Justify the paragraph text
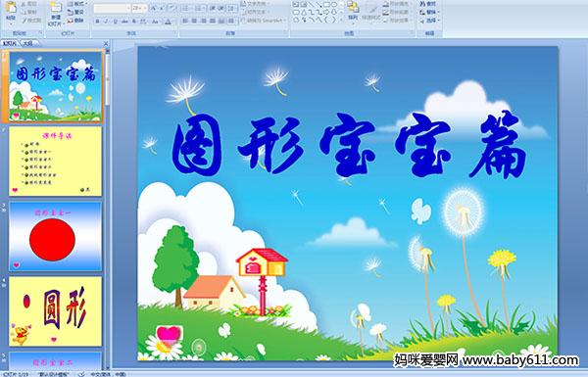The image size is (588, 377). pyautogui.click(x=213, y=21)
